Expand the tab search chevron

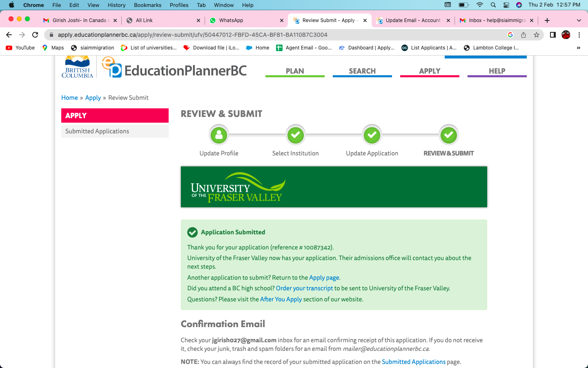579,20
